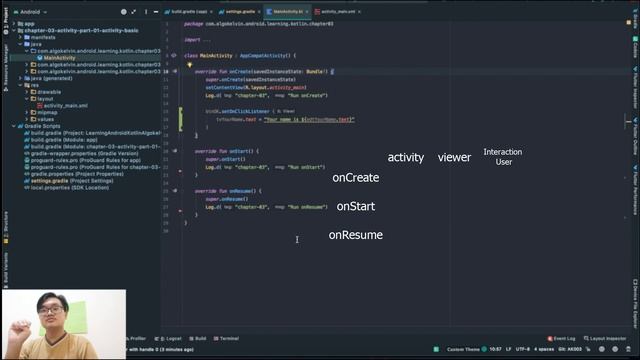
Task: Expand the java (generated) folder
Action: (x=20, y=78)
